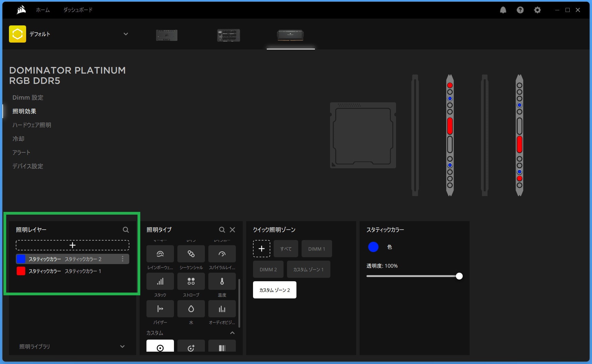Screen dimensions: 592x364
Task: Open notifications bell
Action: pos(503,10)
